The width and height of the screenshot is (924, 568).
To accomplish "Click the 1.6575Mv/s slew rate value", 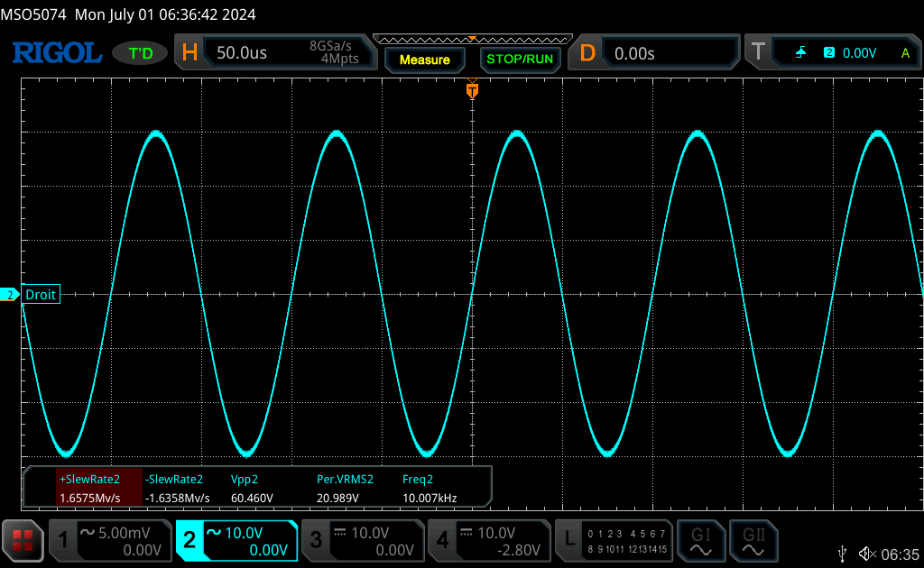I will pos(89,498).
